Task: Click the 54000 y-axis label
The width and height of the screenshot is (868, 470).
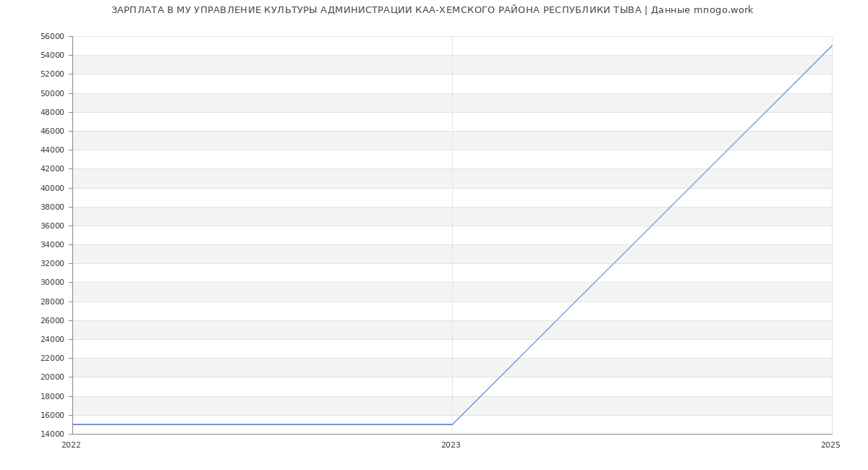Action: [53, 56]
